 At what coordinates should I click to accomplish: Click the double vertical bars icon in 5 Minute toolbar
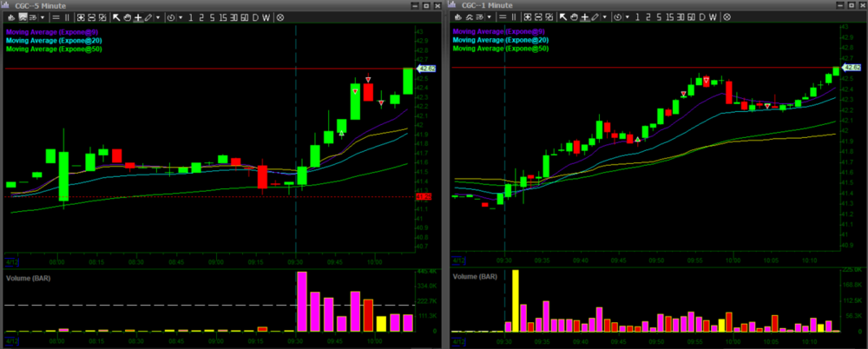(67, 17)
